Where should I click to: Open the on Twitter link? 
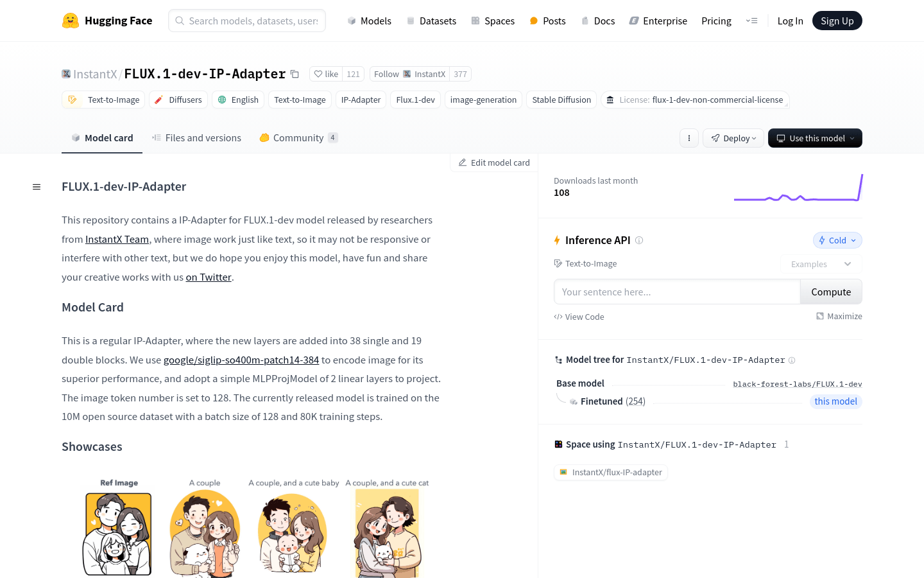[209, 277]
